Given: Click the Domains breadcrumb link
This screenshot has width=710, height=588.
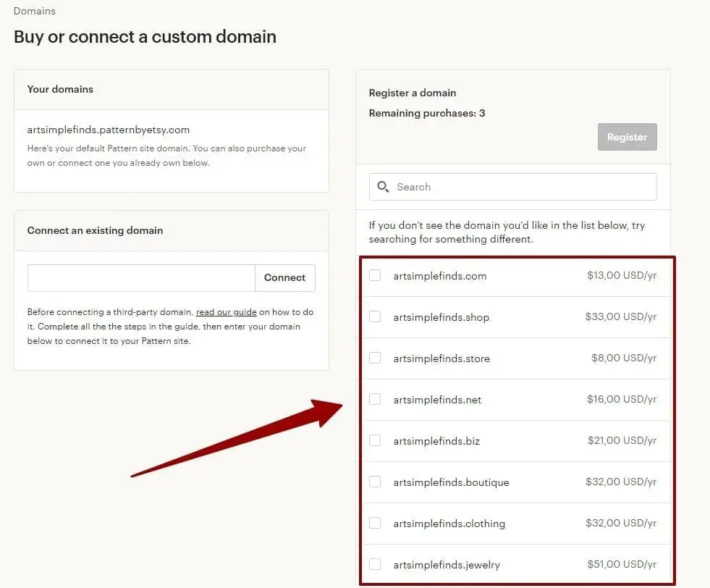Looking at the screenshot, I should pyautogui.click(x=34, y=11).
